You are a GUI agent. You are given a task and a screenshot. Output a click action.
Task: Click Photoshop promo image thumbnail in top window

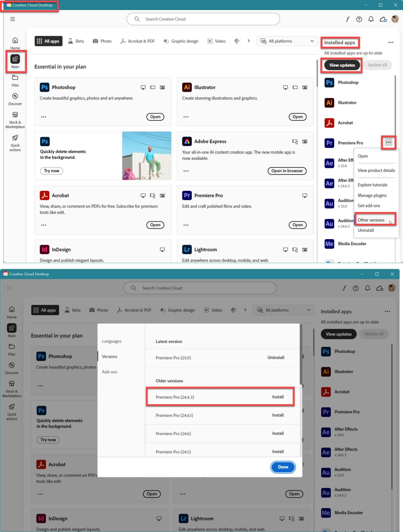pos(147,156)
